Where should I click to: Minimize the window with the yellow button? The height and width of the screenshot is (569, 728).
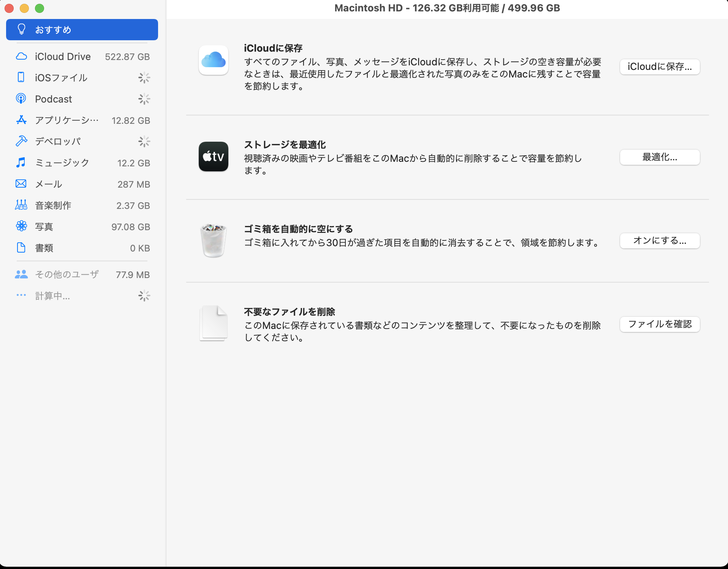[24, 8]
